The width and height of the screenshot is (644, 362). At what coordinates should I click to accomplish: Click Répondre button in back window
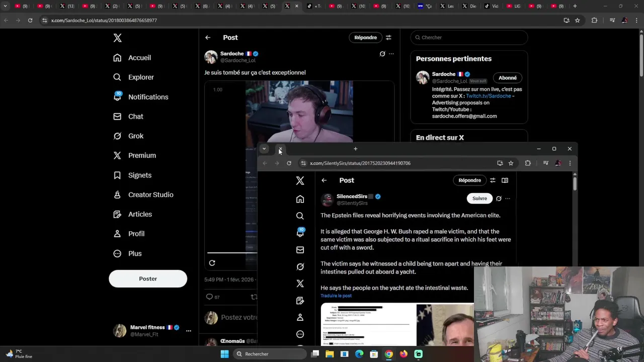[365, 38]
